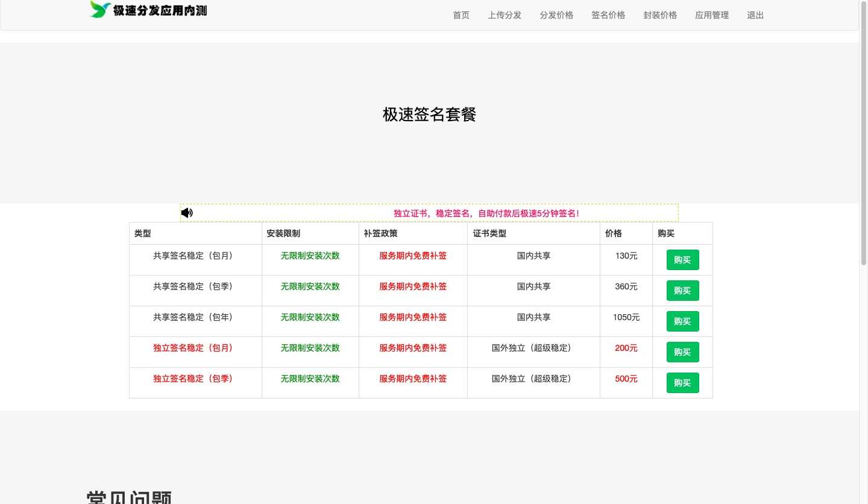Open 分发价格 pricing page
This screenshot has width=868, height=504.
pos(556,15)
